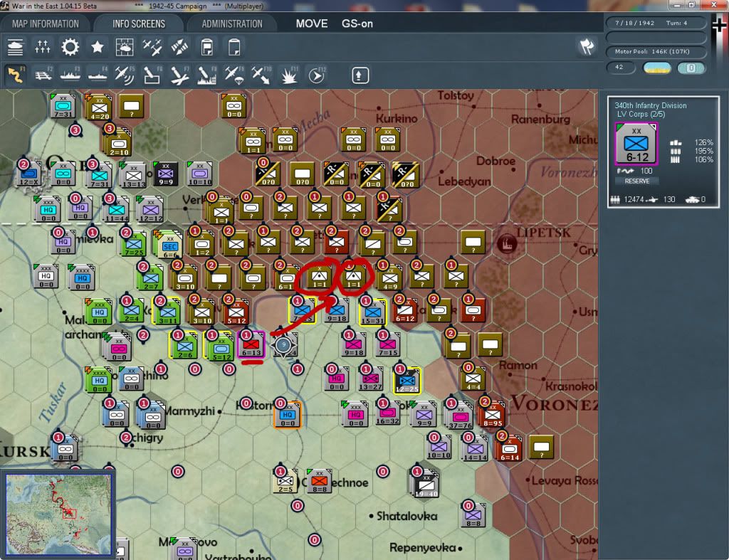This screenshot has width=729, height=560.
Task: Select the 6-12 unit counter in side panel
Action: 636,144
